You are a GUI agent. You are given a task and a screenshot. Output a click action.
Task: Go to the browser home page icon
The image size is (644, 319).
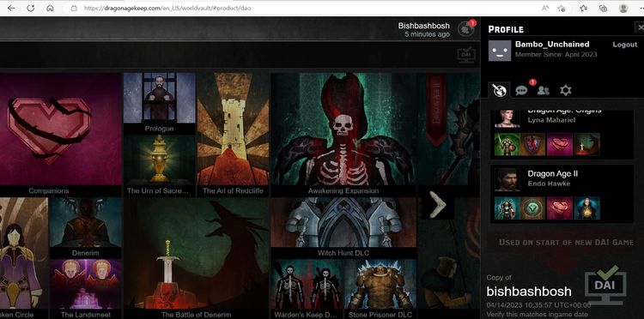coord(50,9)
